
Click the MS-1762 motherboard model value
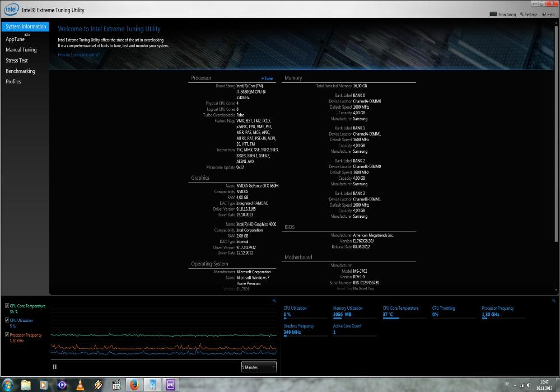click(360, 271)
